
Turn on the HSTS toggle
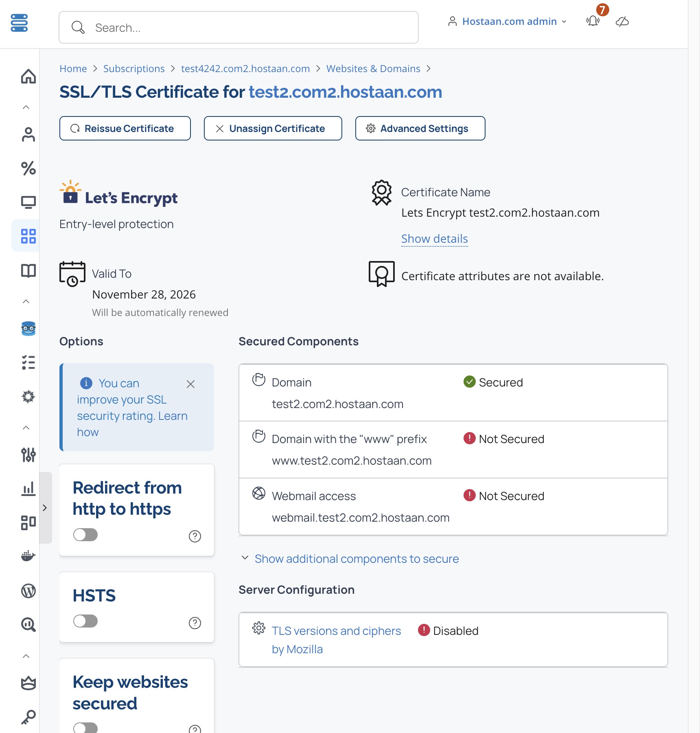pos(85,621)
